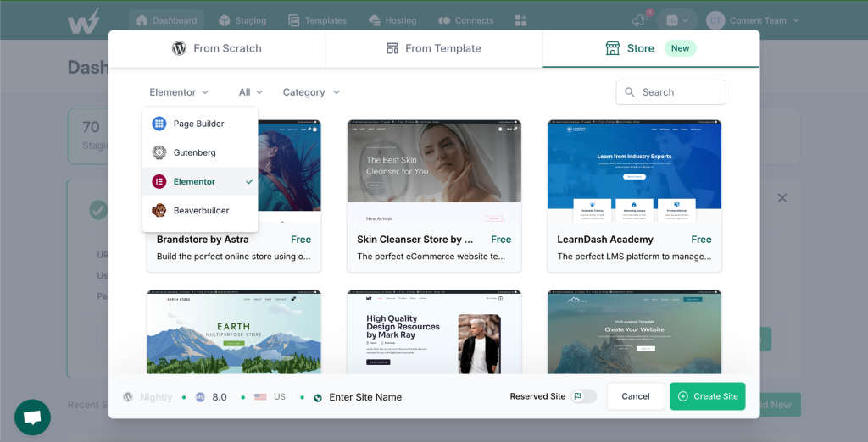The width and height of the screenshot is (868, 442).
Task: Click the stats chart icon in header
Action: 672,20
